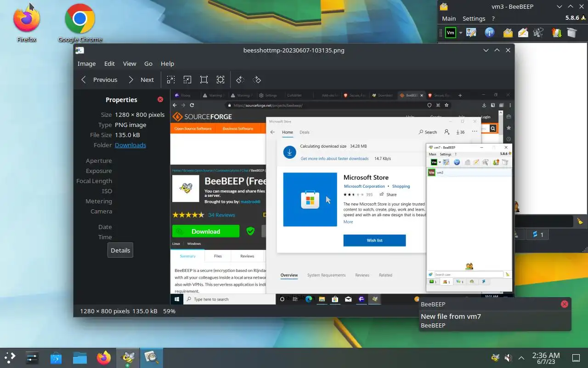The height and width of the screenshot is (368, 588).
Task: Launch Firefox from the taskbar
Action: [104, 357]
